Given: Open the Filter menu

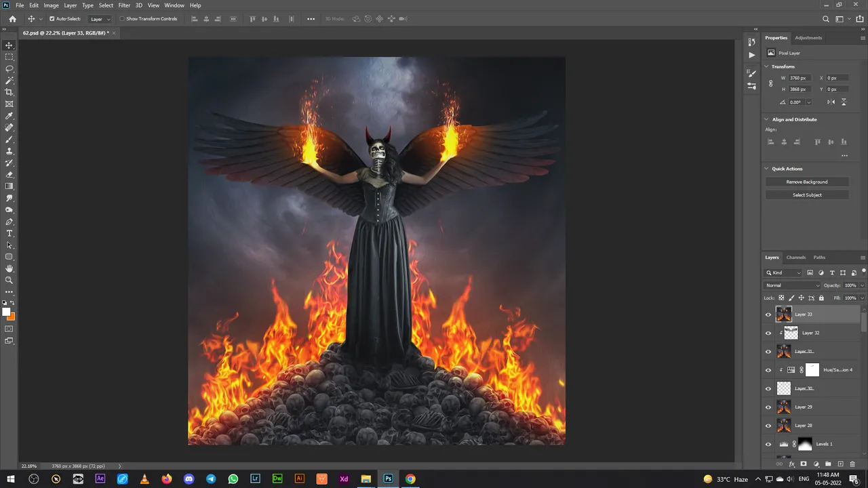Looking at the screenshot, I should coord(124,5).
